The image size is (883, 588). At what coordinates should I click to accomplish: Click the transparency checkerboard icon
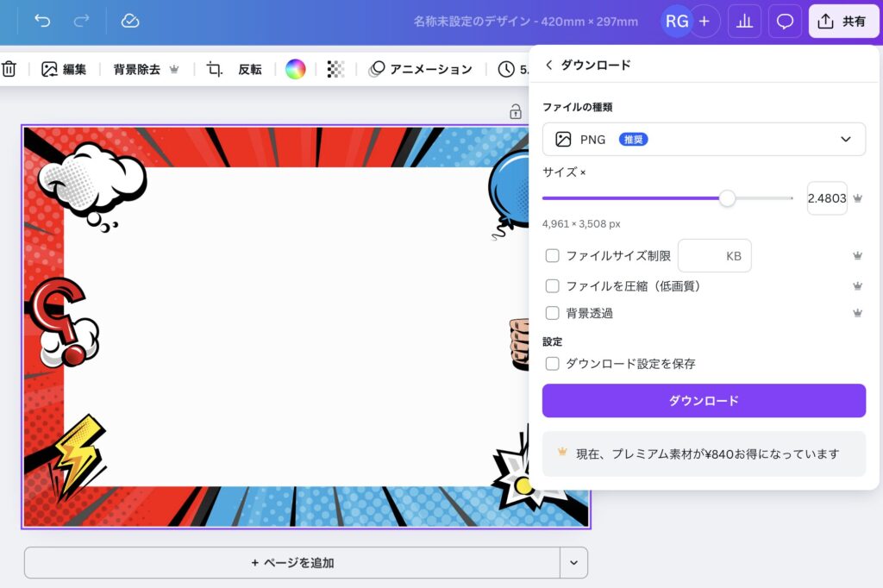pos(335,69)
